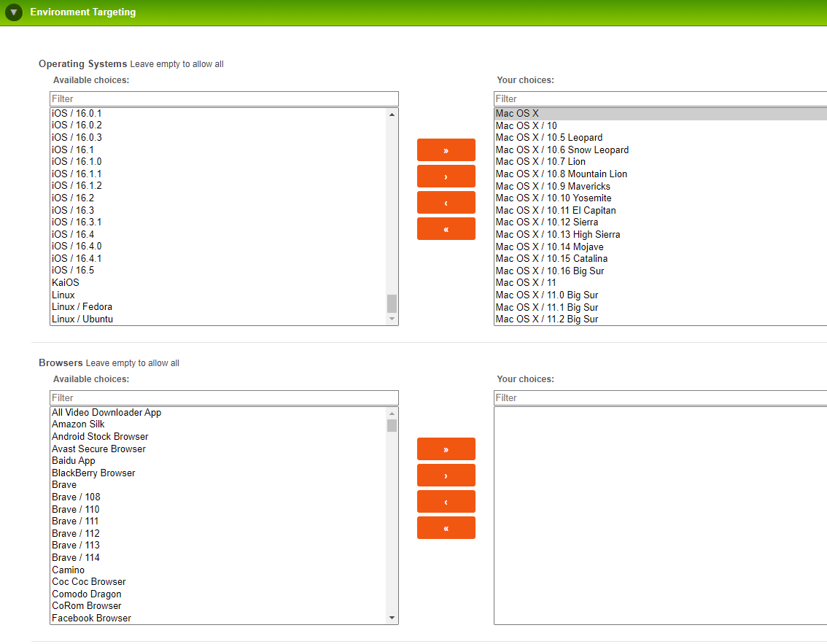Focus Browsers your choices filter field
The height and width of the screenshot is (644, 827).
click(660, 397)
